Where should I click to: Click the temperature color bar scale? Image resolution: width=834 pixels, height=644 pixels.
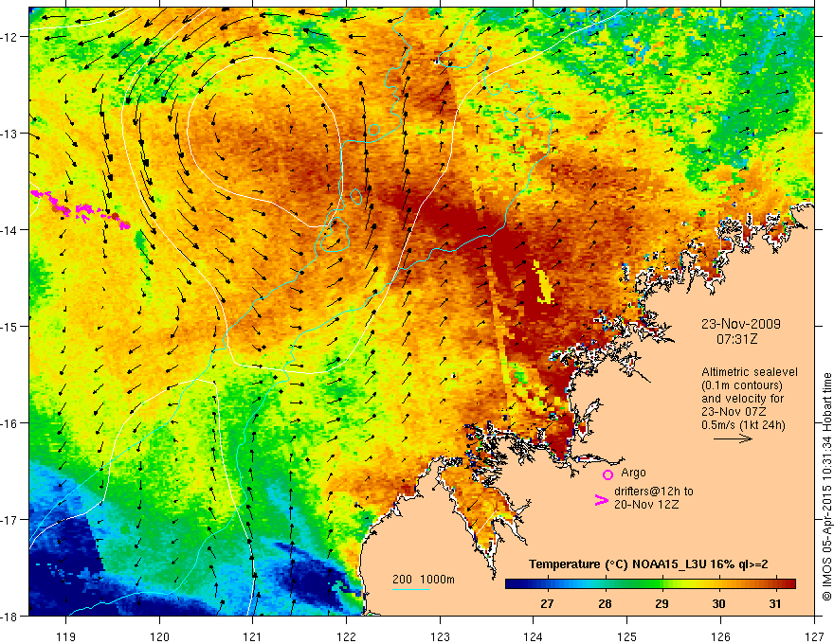click(650, 583)
